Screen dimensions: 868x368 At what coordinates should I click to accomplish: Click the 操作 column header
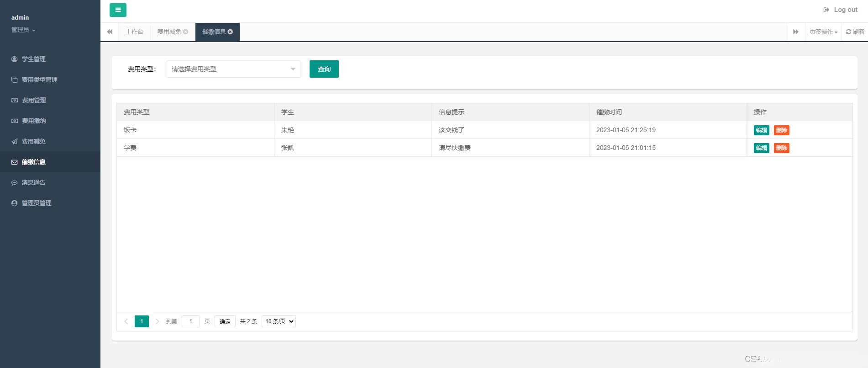pyautogui.click(x=800, y=112)
